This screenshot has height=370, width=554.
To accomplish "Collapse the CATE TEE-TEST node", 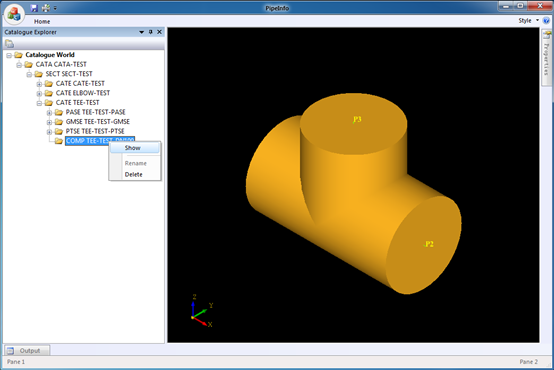I will [39, 103].
